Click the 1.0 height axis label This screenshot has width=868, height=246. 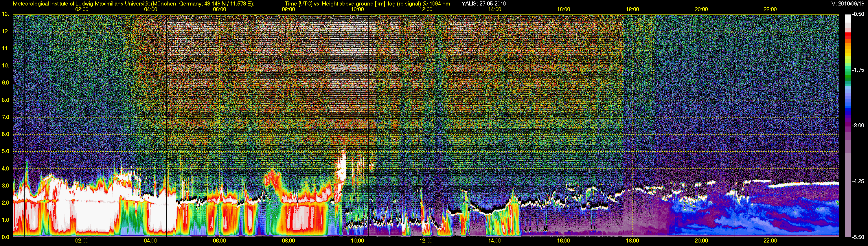point(5,220)
